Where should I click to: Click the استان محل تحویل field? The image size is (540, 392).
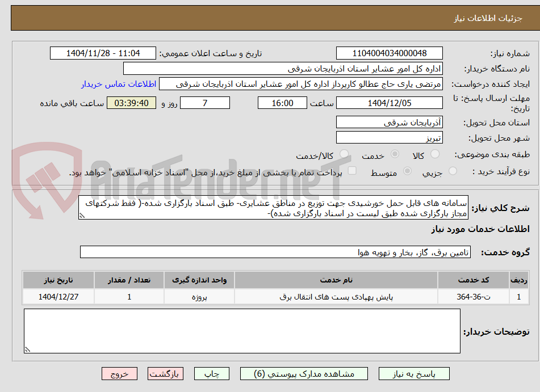coord(389,123)
